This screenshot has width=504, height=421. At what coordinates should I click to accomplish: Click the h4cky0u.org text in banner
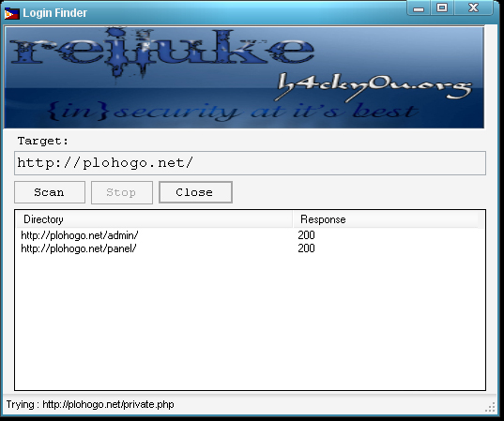tap(374, 86)
